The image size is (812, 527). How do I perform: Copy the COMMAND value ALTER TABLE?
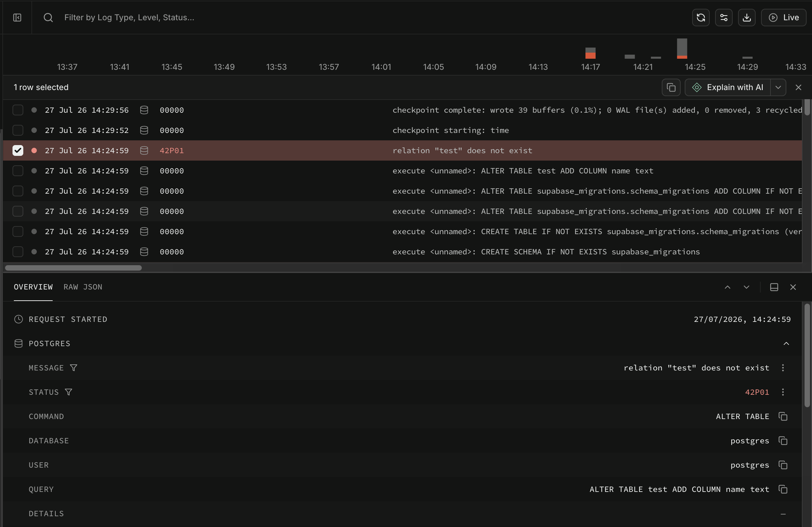click(x=783, y=417)
